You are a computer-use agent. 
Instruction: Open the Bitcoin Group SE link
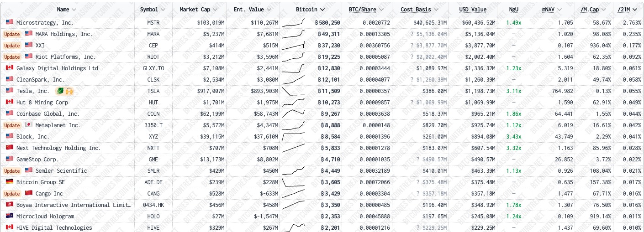click(41, 182)
